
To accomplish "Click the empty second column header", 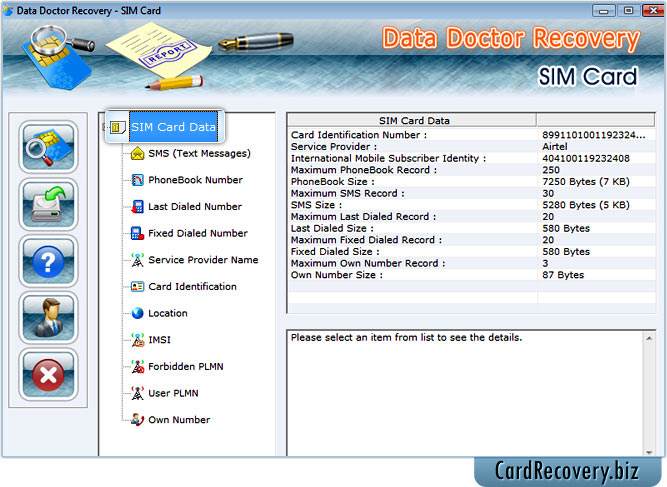I will (x=596, y=120).
